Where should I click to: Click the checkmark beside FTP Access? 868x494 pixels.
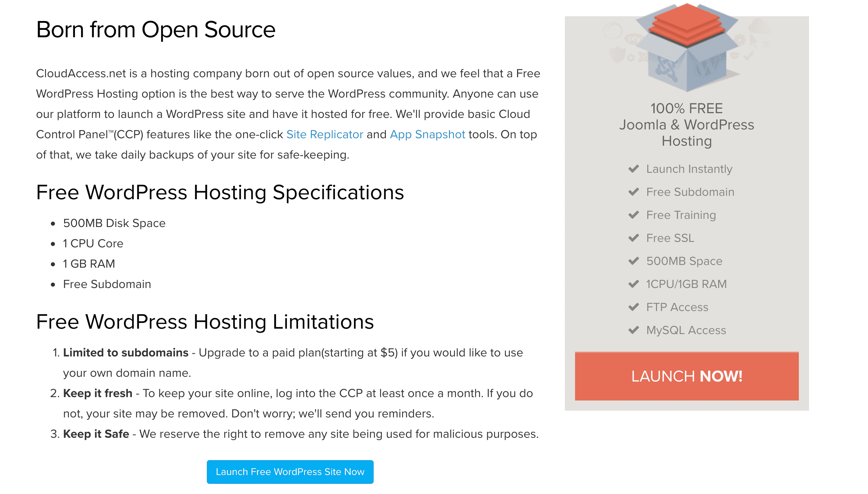[633, 307]
